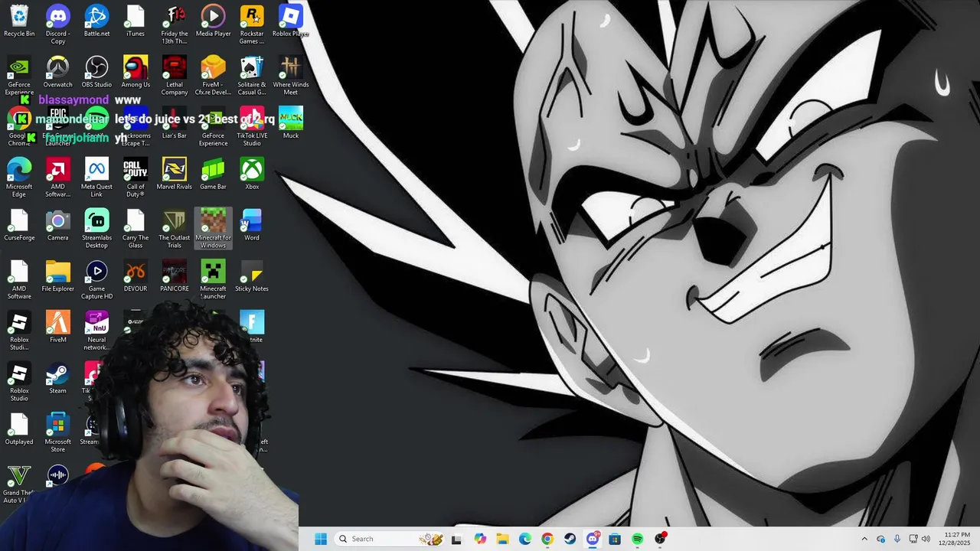Select TikTok LIVE Studio desktop icon

point(252,127)
